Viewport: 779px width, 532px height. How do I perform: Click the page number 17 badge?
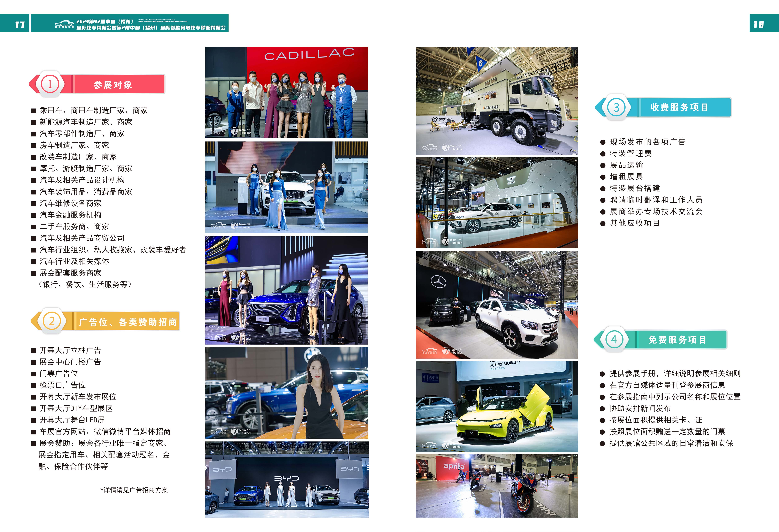(15, 23)
